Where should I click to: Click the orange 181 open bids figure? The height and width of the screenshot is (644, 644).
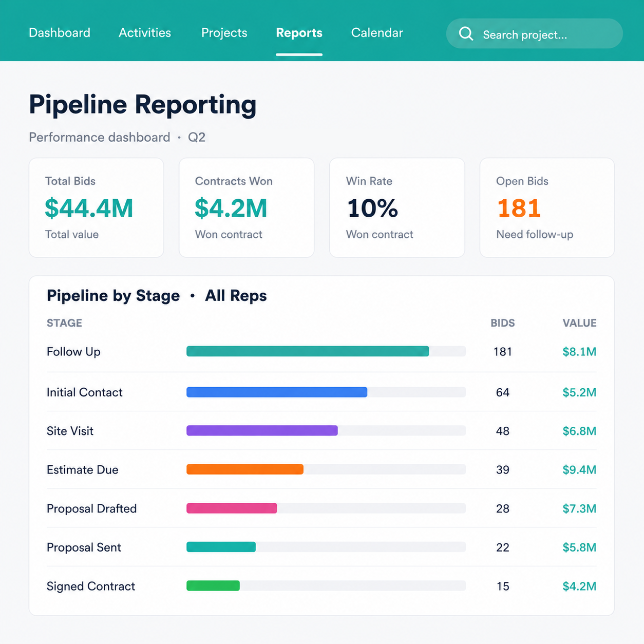coord(519,208)
